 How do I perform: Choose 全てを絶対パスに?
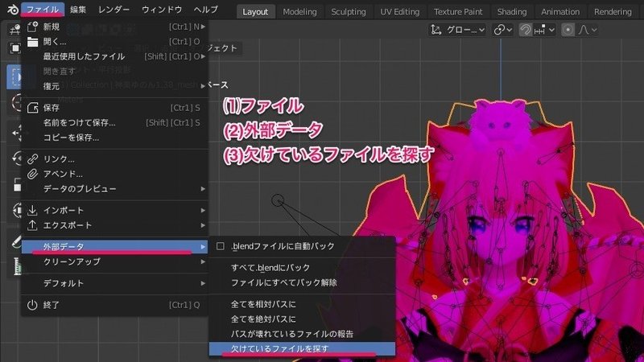(x=303, y=319)
